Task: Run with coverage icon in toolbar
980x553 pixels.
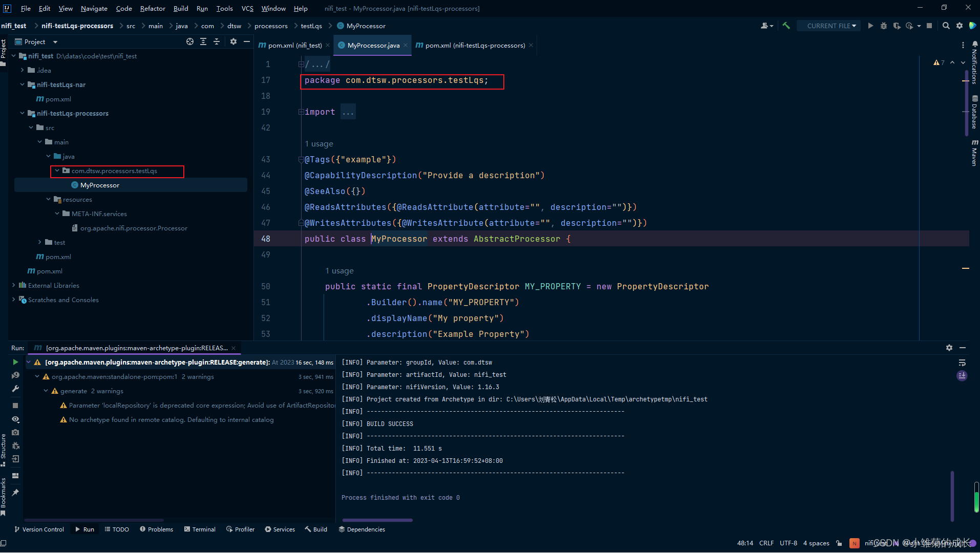Action: (897, 26)
